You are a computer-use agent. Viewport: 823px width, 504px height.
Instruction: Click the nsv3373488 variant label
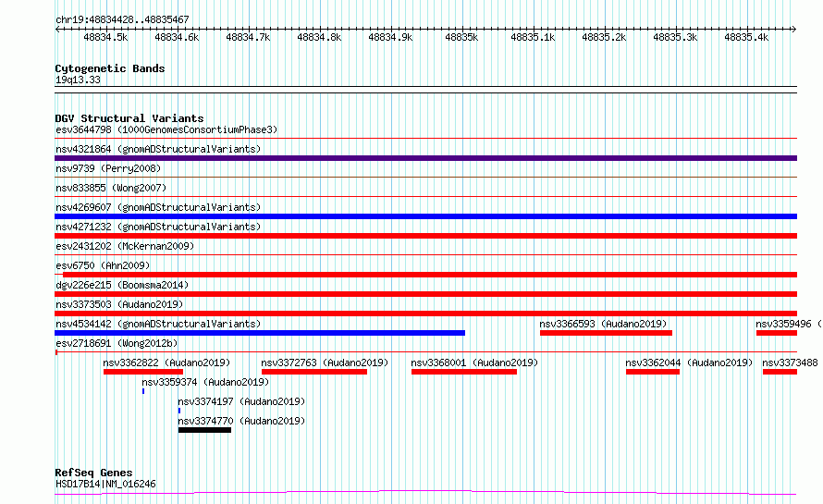tap(790, 363)
